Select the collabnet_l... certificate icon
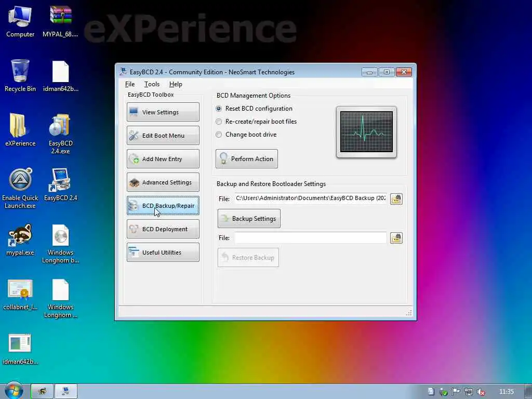532x399 pixels. (20, 294)
